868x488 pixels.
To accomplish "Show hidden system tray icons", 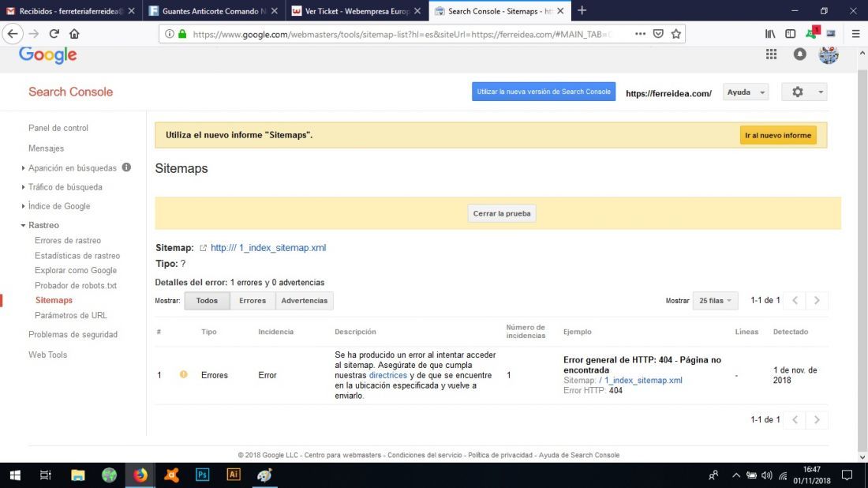I will 735,475.
